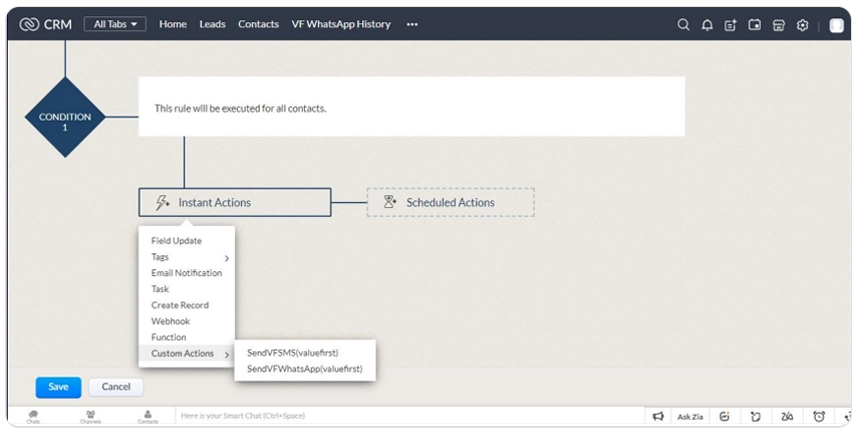Open Channels in the bottom bar
Image resolution: width=859 pixels, height=430 pixels.
click(90, 416)
